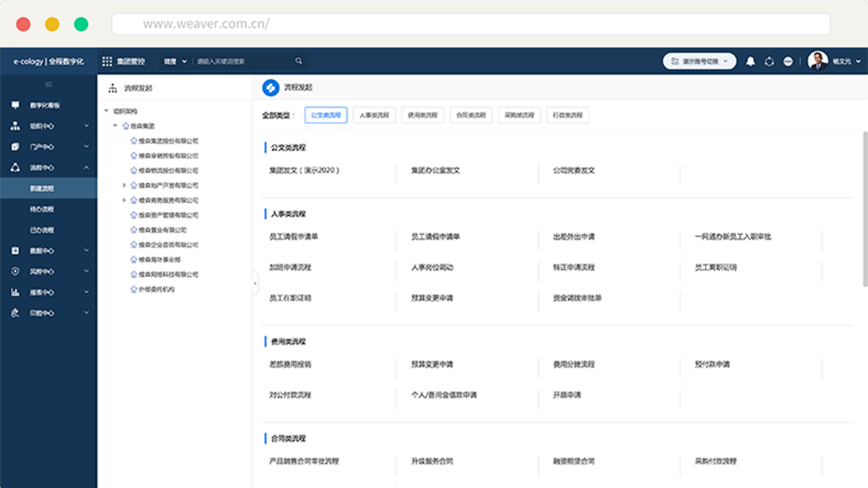Click the blue 流程发起 circular icon
Viewport: 868px width, 488px height.
tap(271, 87)
